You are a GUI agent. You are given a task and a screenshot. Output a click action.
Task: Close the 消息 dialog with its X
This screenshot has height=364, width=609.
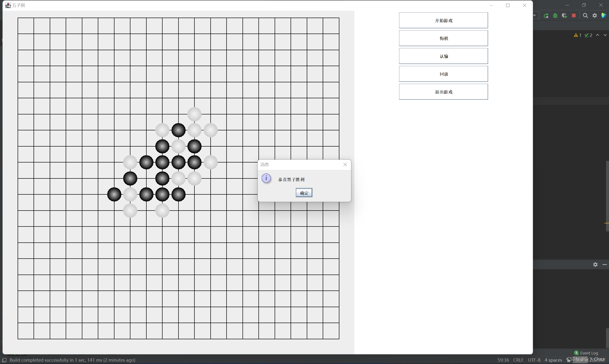pos(345,165)
